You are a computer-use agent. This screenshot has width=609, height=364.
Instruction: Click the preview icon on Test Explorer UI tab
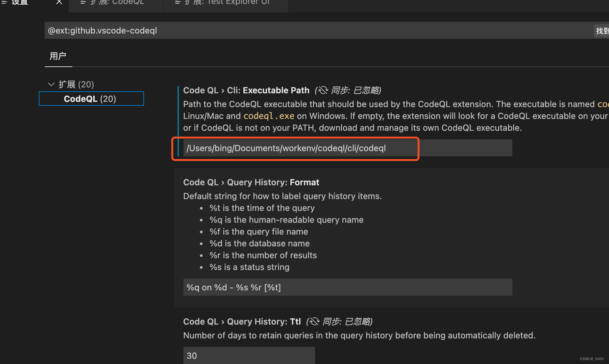178,2
